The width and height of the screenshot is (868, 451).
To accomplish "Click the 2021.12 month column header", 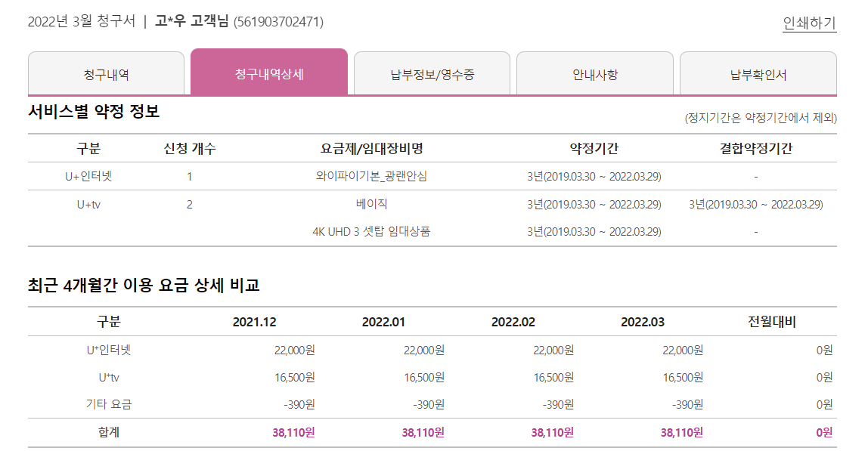I will click(255, 322).
